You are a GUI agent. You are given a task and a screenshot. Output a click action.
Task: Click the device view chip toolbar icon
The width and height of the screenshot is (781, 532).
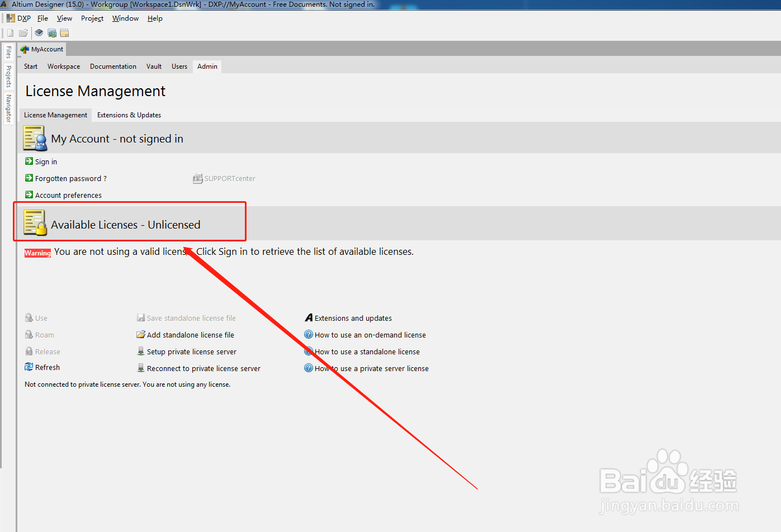click(39, 33)
